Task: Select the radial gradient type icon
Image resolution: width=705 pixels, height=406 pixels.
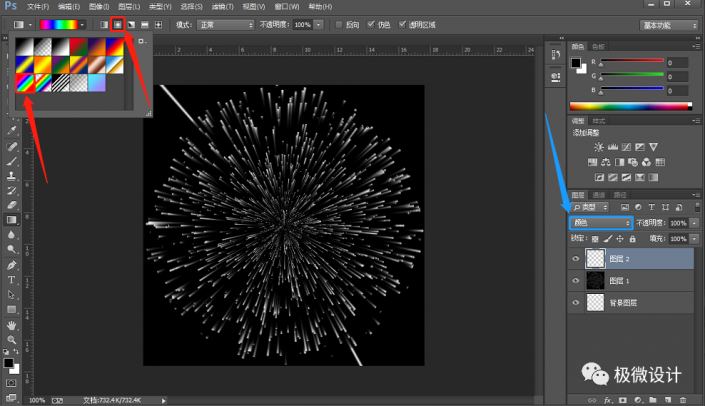Action: [x=117, y=23]
